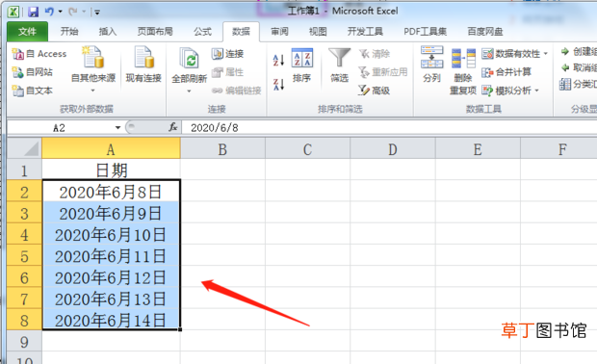Image resolution: width=597 pixels, height=364 pixels.
Task: Undo the last action
Action: [49, 12]
